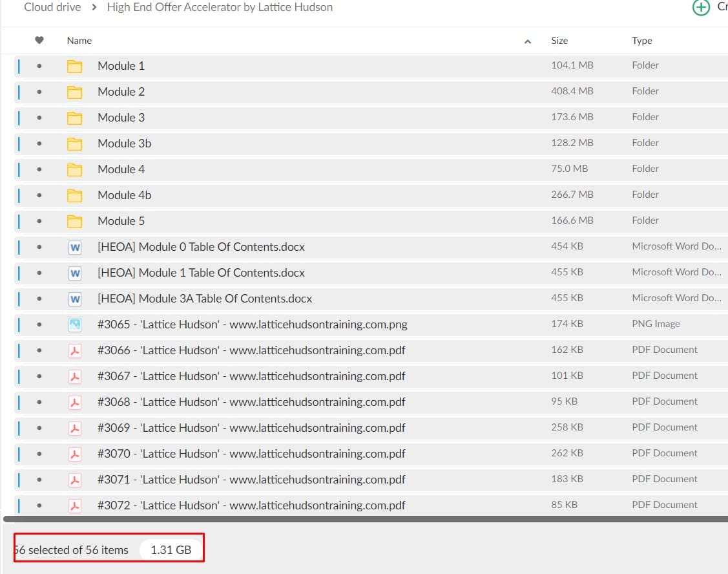Toggle favorite dot for Module 4b
Image resolution: width=728 pixels, height=574 pixels.
39,195
